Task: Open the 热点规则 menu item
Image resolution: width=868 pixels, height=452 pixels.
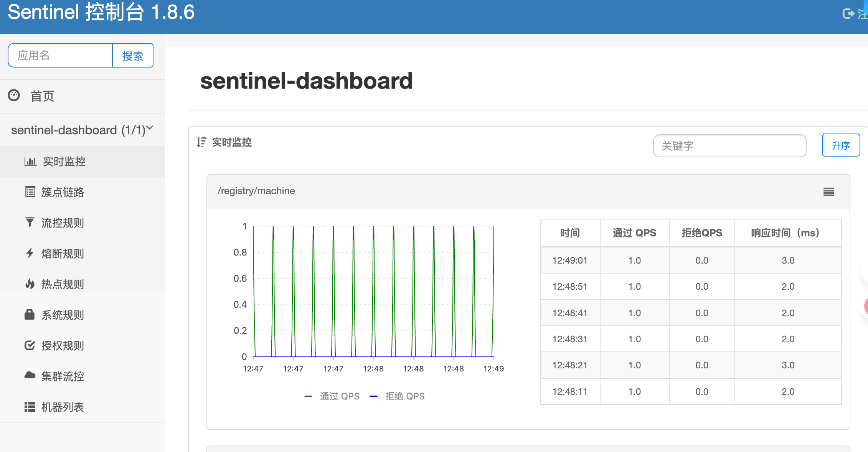Action: (x=83, y=284)
